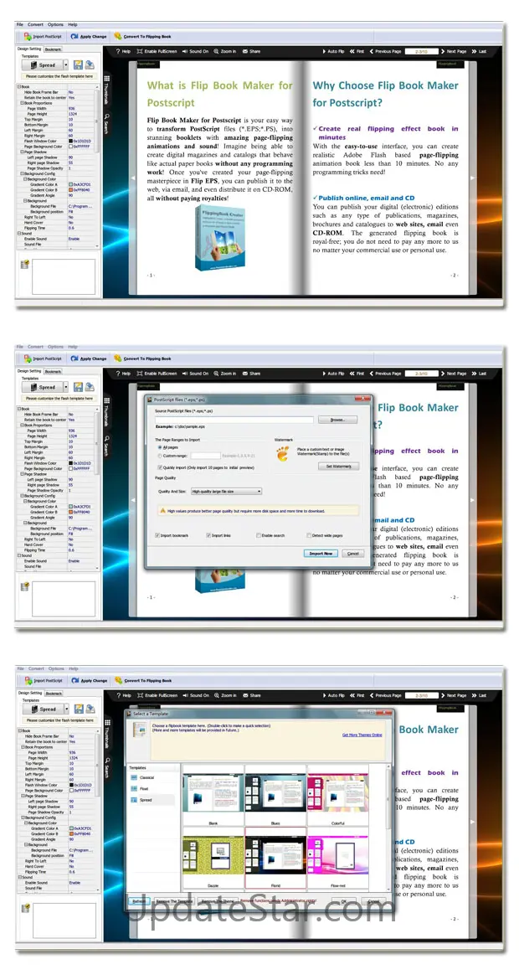Open Options menu in top screenshot

(55, 24)
